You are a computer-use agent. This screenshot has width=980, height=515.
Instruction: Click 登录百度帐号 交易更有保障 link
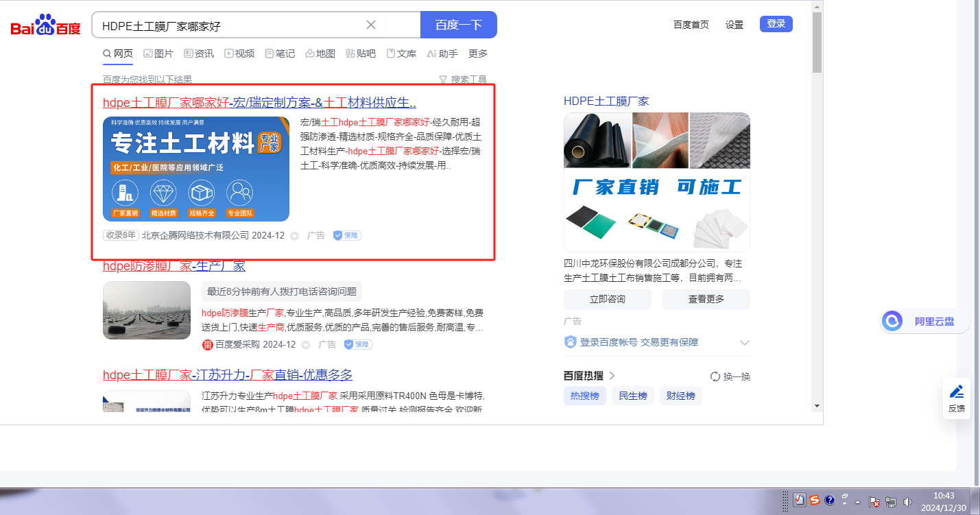tap(639, 342)
